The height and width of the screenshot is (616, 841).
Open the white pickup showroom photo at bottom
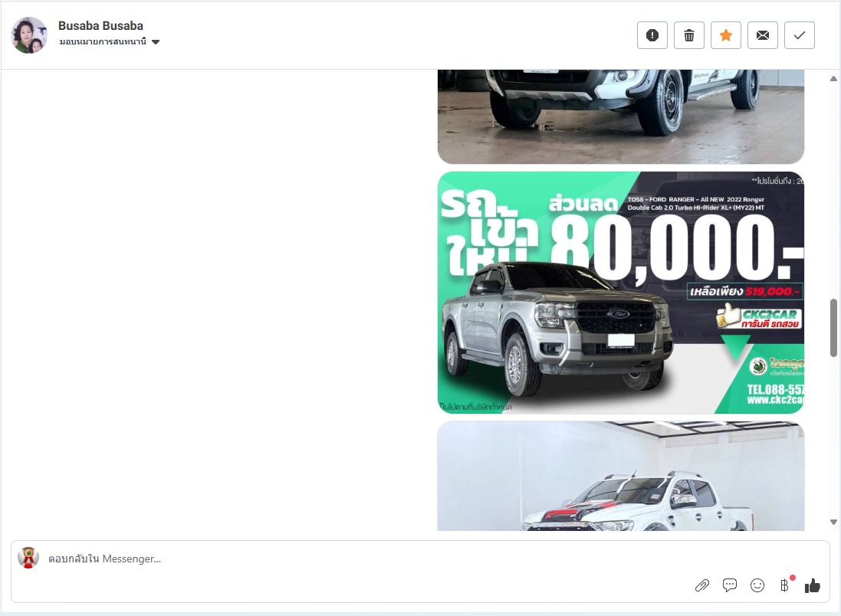coord(620,476)
